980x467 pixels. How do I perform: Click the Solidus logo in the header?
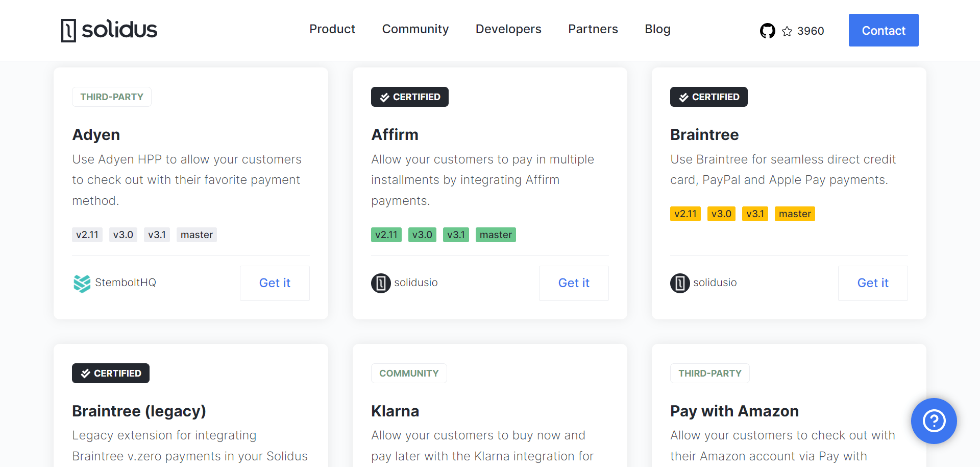[108, 30]
